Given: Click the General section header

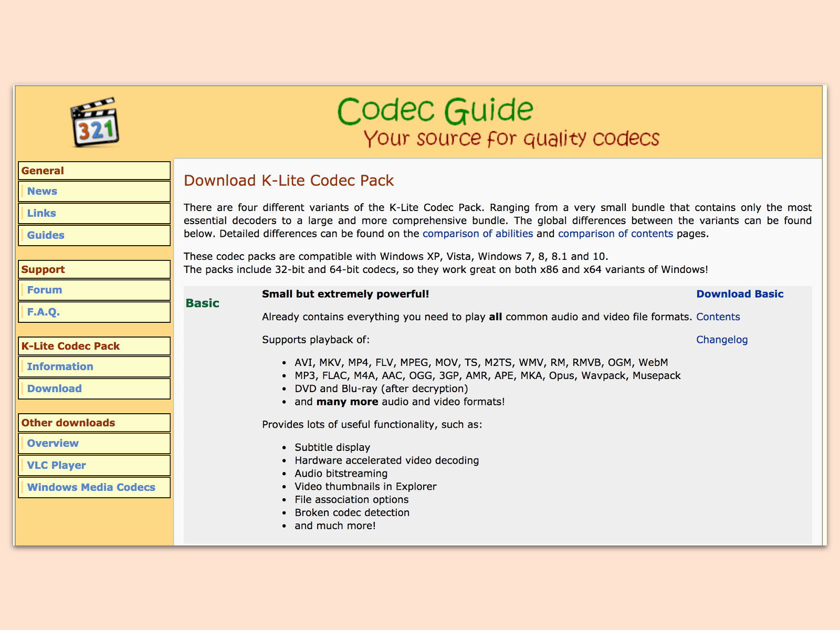Looking at the screenshot, I should pos(94,171).
